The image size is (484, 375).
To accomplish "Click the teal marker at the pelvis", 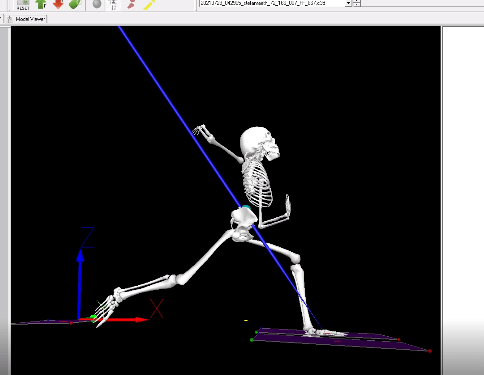I will [x=246, y=208].
